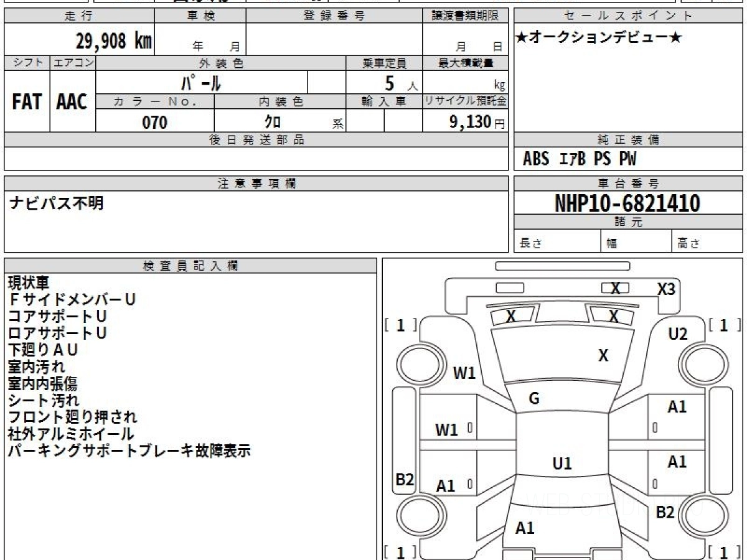Click the G mark on the windshield
The image size is (747, 560).
(x=534, y=399)
